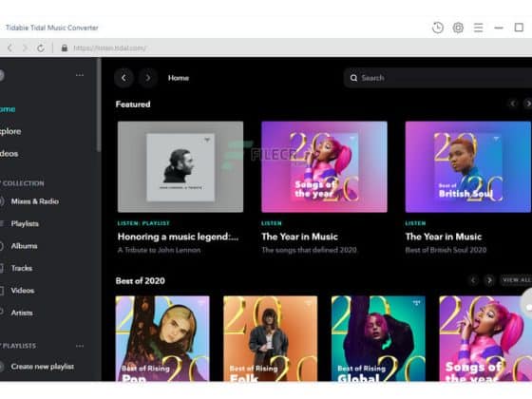Viewport: 532px width, 399px height.
Task: Click the Search field
Action: (438, 78)
